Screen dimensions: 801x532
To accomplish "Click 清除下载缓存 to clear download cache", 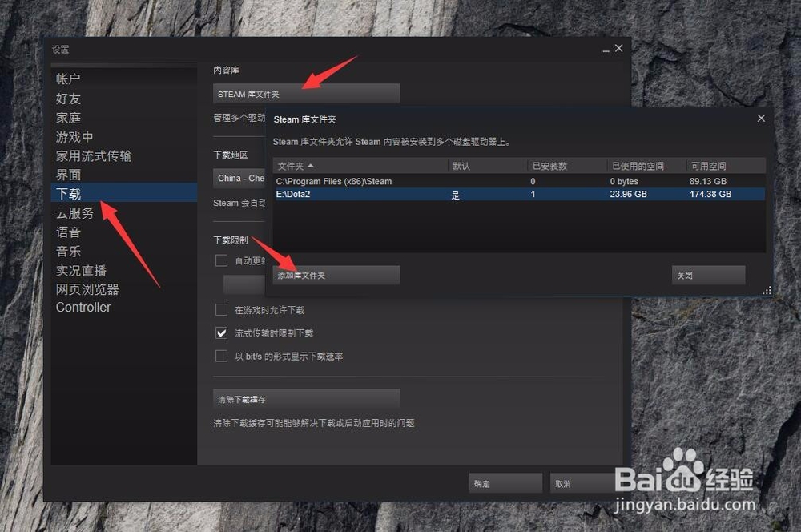I will [x=306, y=399].
